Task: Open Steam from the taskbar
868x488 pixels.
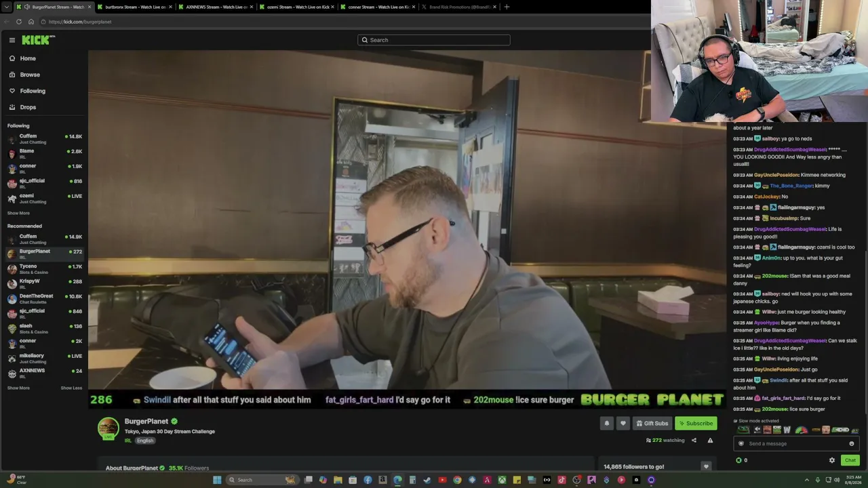Action: [427, 480]
